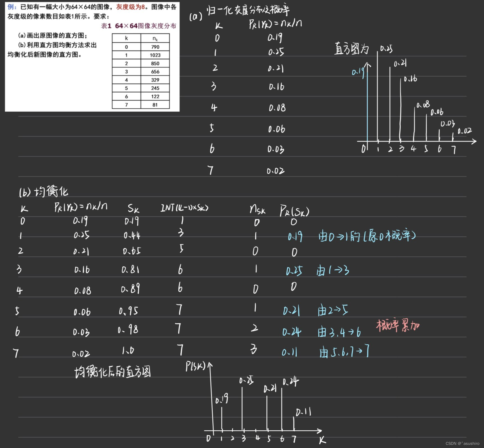Click the requirement line (b) 利用直方图均衡方法求出
This screenshot has height=448, width=484.
coord(57,45)
